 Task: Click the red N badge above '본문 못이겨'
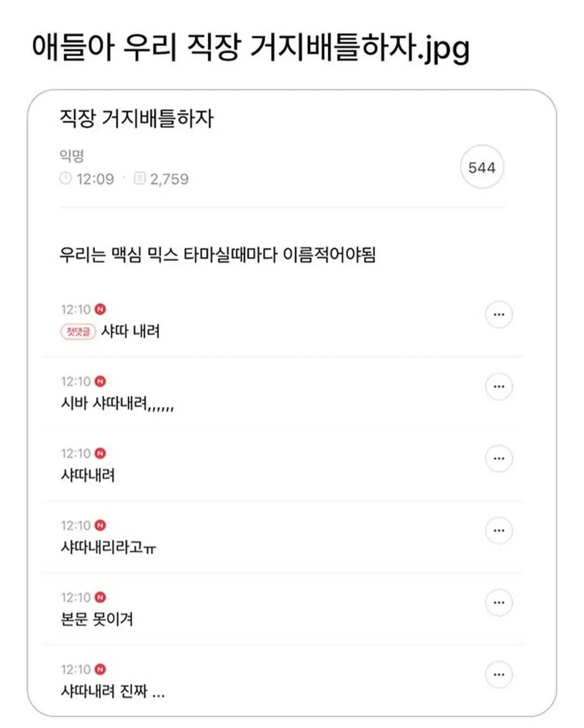click(x=100, y=597)
